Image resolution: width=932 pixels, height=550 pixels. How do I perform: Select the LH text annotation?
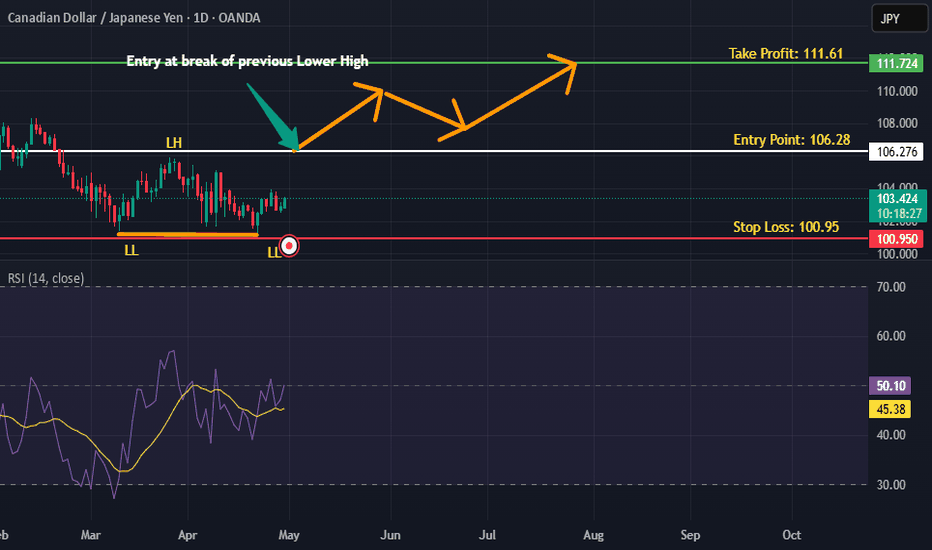coord(174,143)
